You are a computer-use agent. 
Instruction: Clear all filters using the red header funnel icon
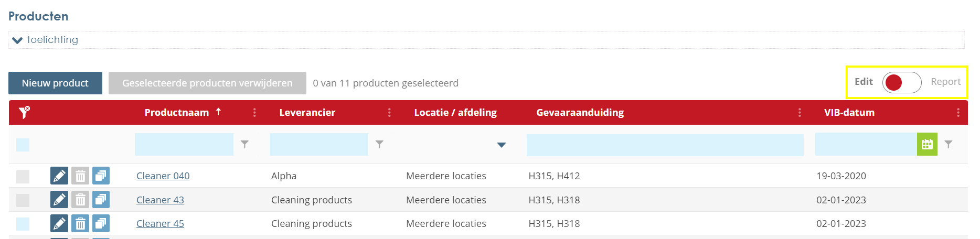point(24,112)
